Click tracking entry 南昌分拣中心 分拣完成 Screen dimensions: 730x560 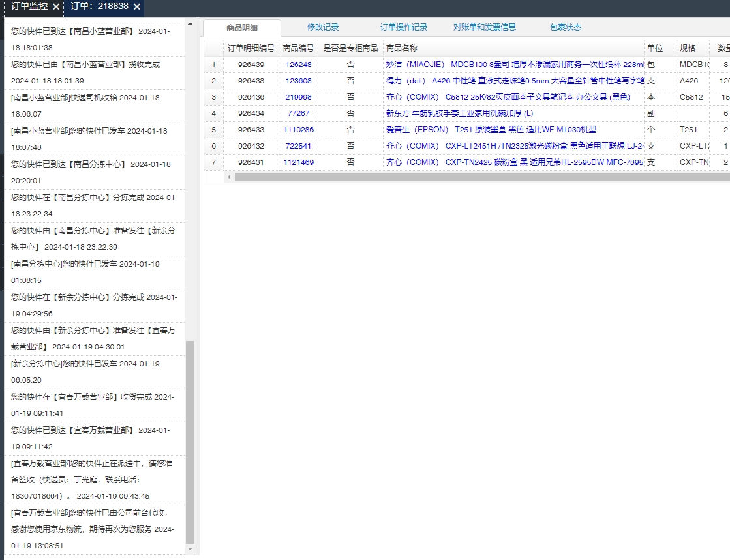pyautogui.click(x=95, y=205)
